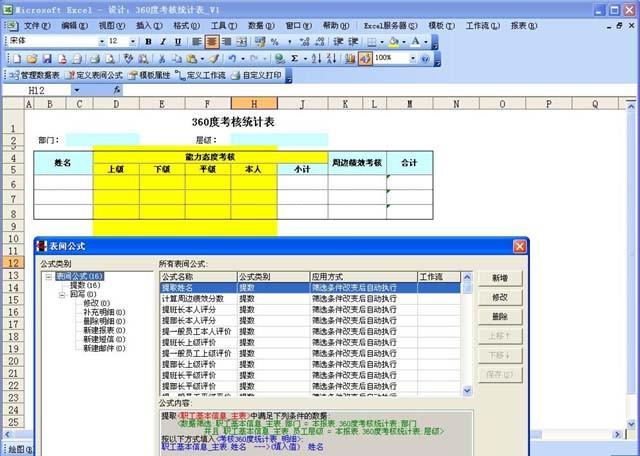The image size is (640, 456).
Task: Toggle the drawing toolbar button
Action: (365, 59)
